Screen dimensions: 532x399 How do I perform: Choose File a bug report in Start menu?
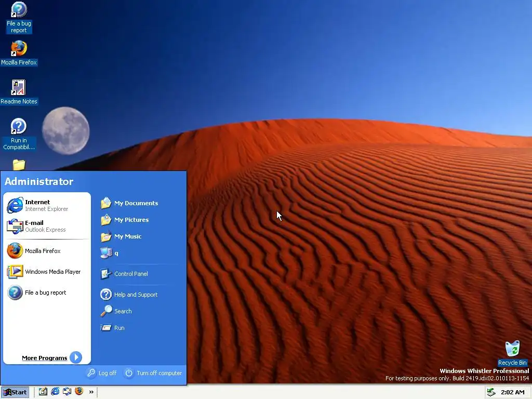47,292
